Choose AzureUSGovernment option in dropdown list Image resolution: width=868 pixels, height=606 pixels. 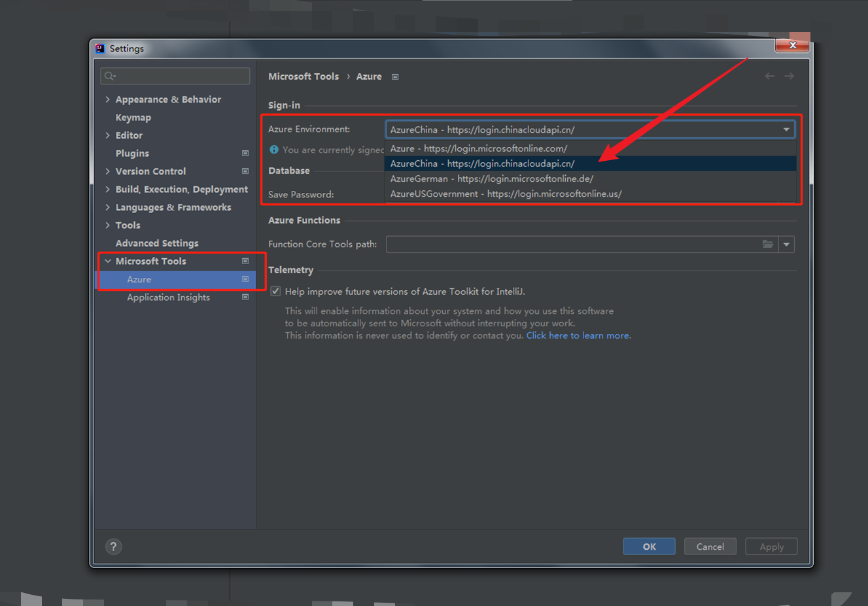click(x=506, y=194)
